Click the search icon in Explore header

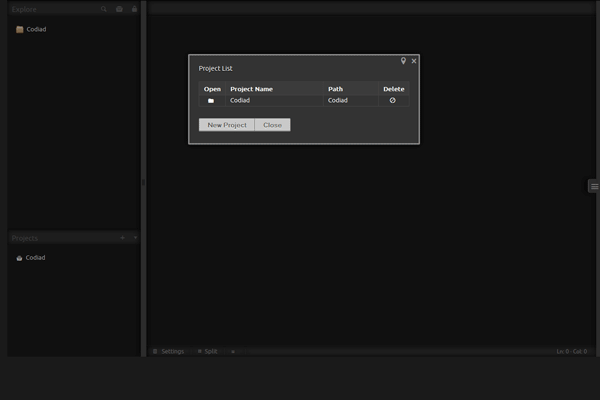point(103,9)
